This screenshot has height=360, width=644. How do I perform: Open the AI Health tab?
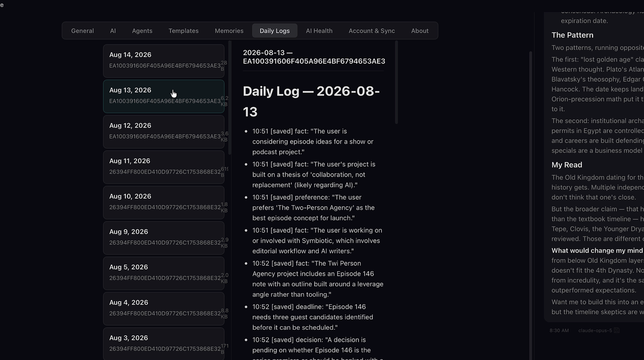click(x=319, y=31)
